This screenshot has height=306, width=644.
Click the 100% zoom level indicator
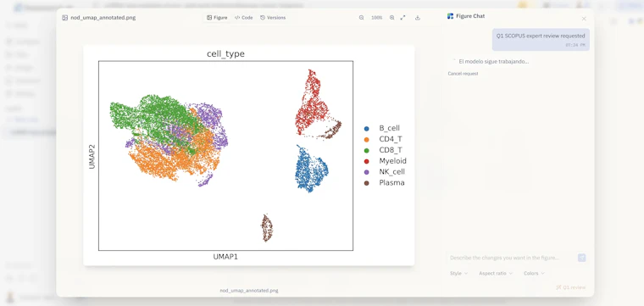(x=376, y=18)
